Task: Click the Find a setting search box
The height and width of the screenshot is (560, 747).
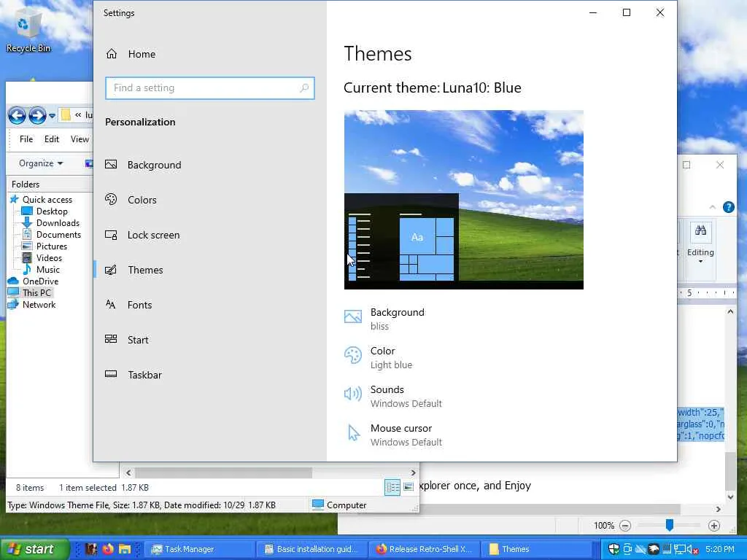Action: tap(209, 88)
